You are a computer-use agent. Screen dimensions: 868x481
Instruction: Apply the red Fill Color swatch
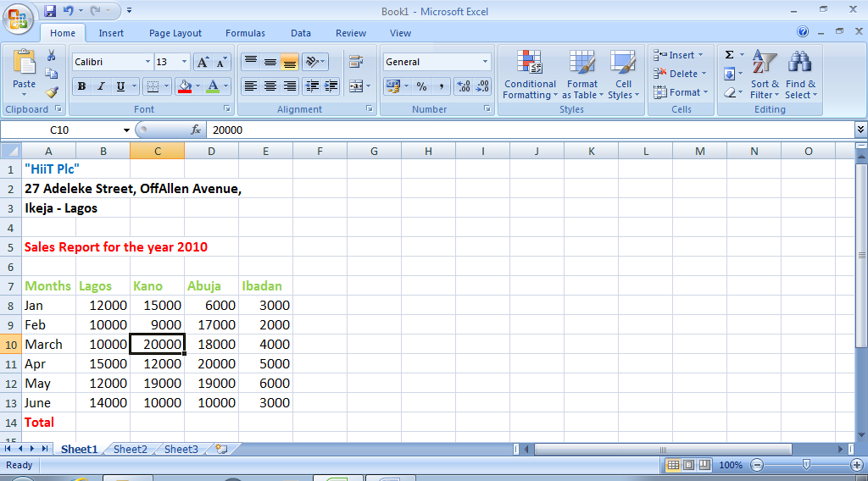(185, 86)
